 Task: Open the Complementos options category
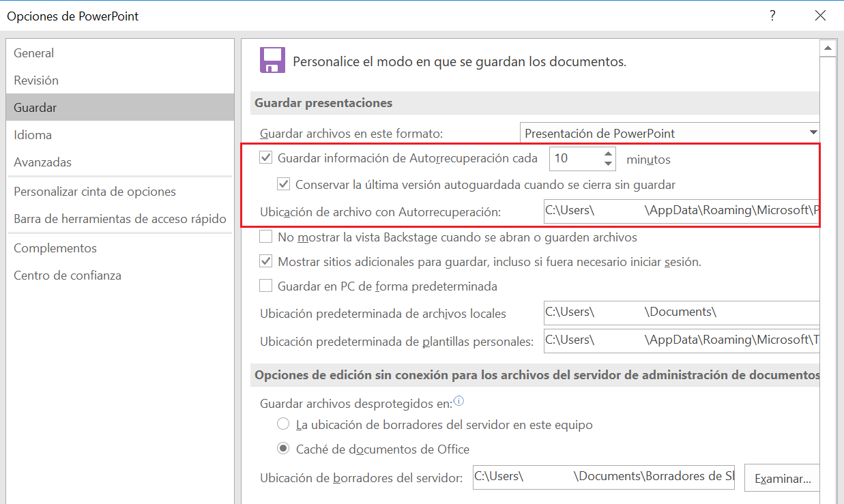[120, 248]
